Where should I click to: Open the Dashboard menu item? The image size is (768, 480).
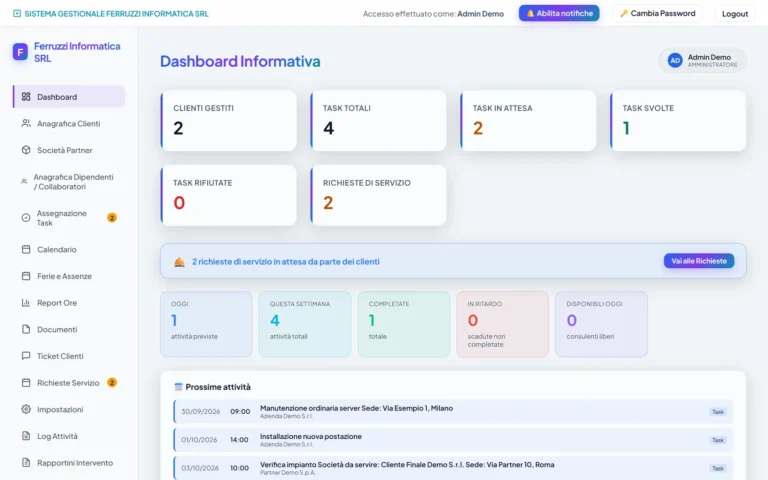pos(69,96)
